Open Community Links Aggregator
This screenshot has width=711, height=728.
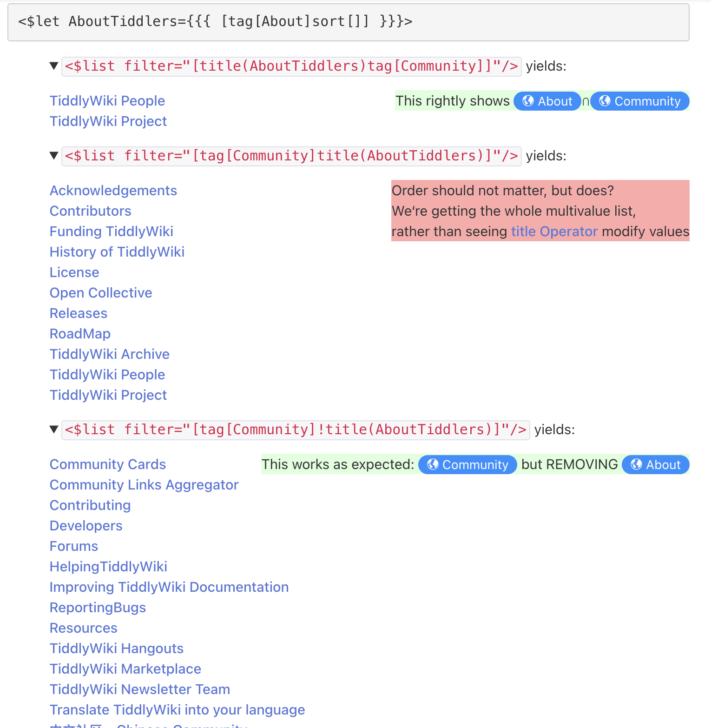[144, 485]
